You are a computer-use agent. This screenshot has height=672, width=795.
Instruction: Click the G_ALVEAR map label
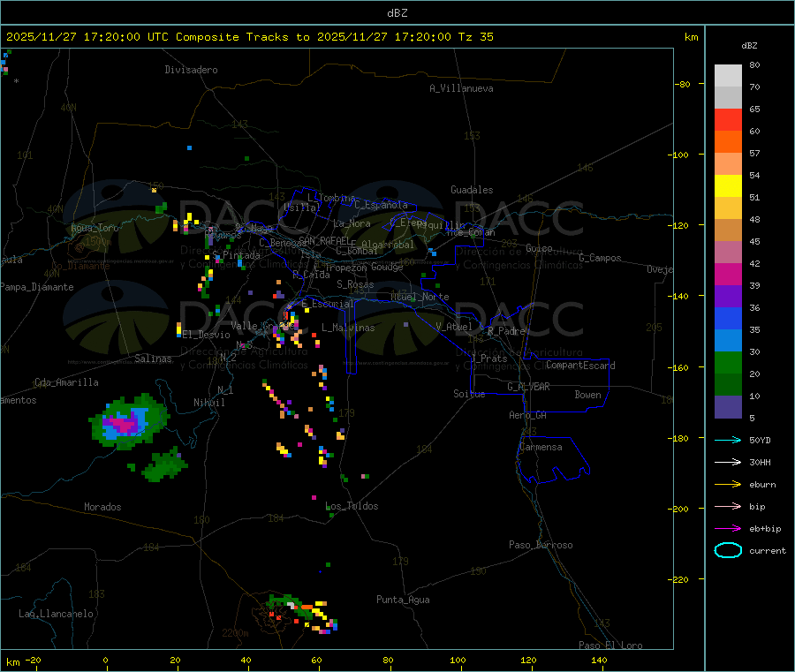(528, 387)
